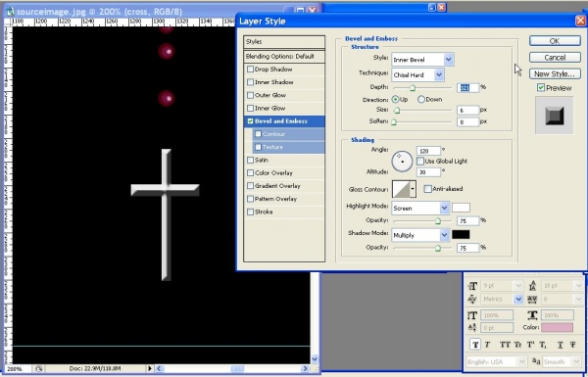Image resolution: width=588 pixels, height=377 pixels.
Task: Enable the Inner Shadow effect checkbox
Action: click(250, 82)
